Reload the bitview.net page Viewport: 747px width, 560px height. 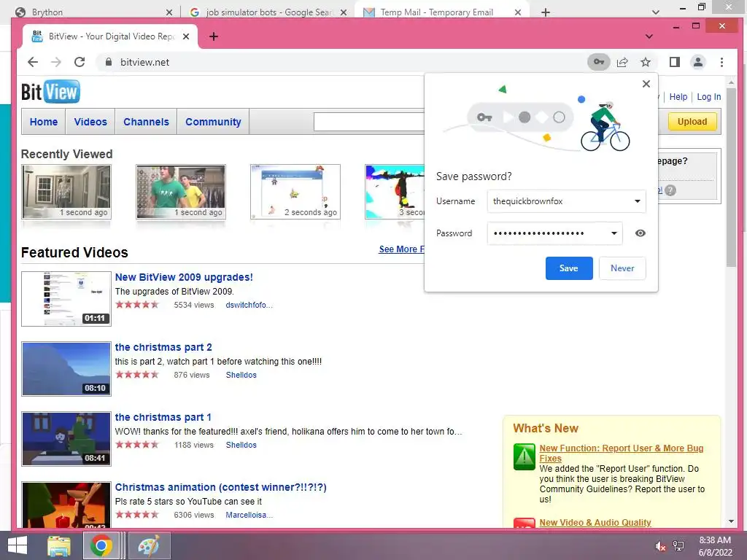tap(80, 62)
